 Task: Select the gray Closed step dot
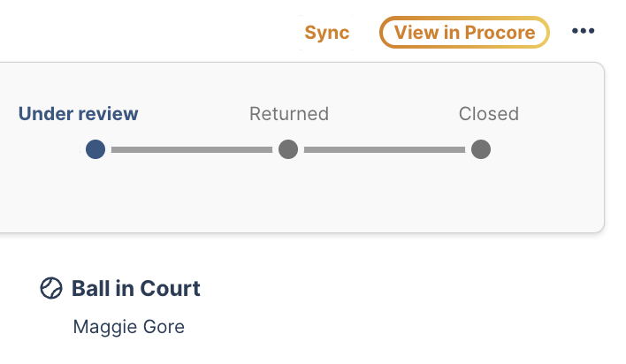[481, 149]
